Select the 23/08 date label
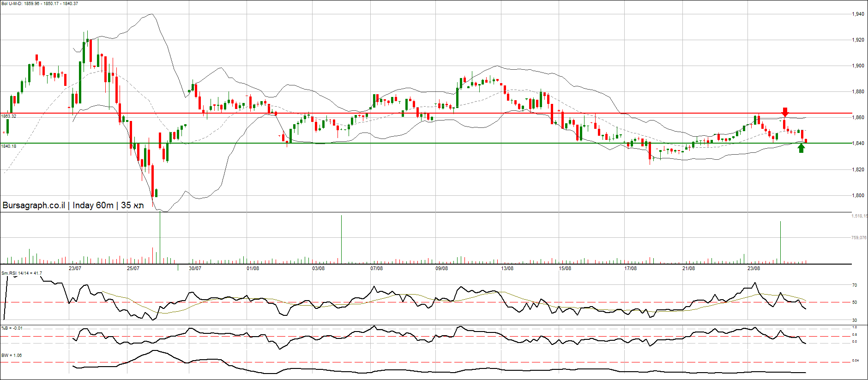868x380 pixels. pos(753,268)
